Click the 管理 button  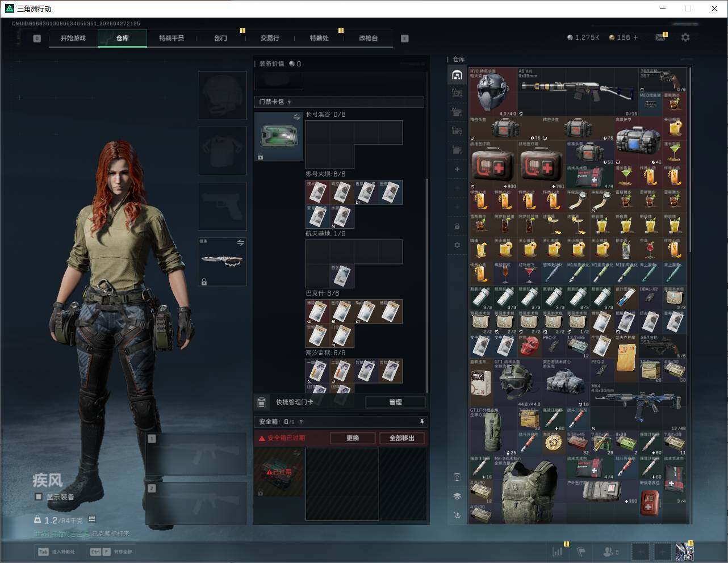(x=395, y=402)
